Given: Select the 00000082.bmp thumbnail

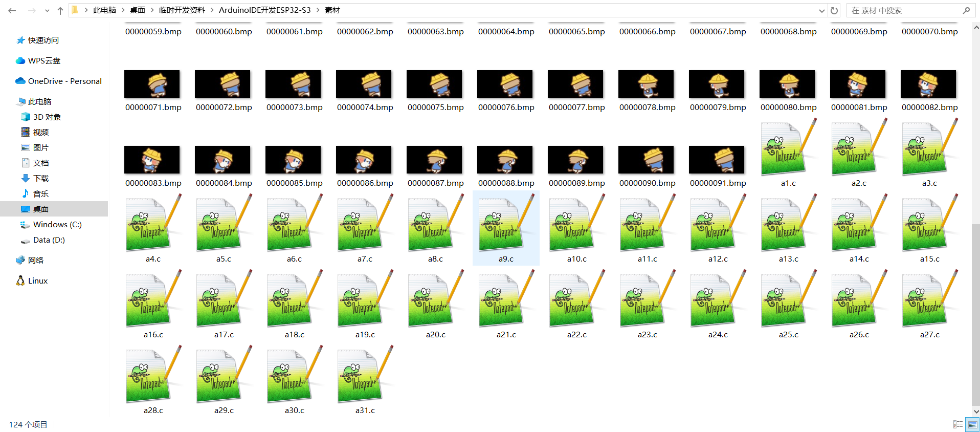Looking at the screenshot, I should (928, 84).
